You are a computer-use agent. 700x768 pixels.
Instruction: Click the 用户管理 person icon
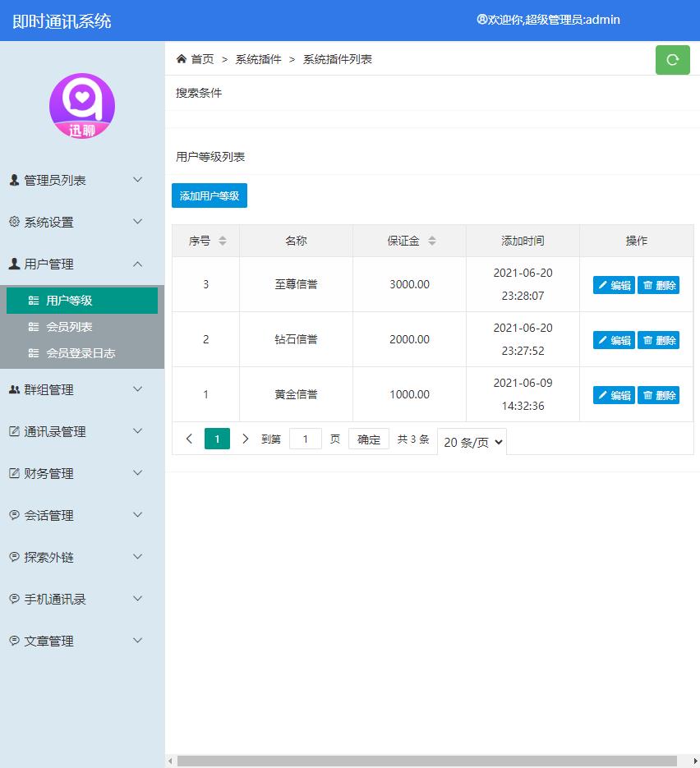pyautogui.click(x=14, y=264)
